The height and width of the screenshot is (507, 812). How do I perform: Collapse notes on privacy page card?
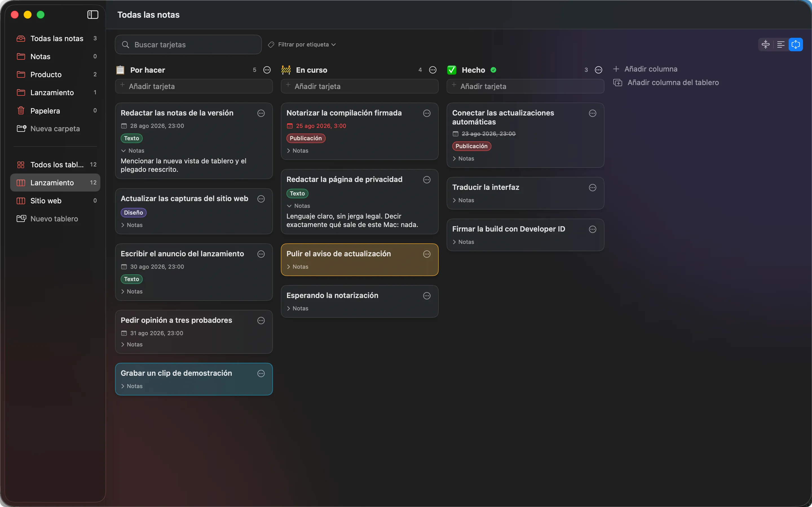click(x=298, y=206)
